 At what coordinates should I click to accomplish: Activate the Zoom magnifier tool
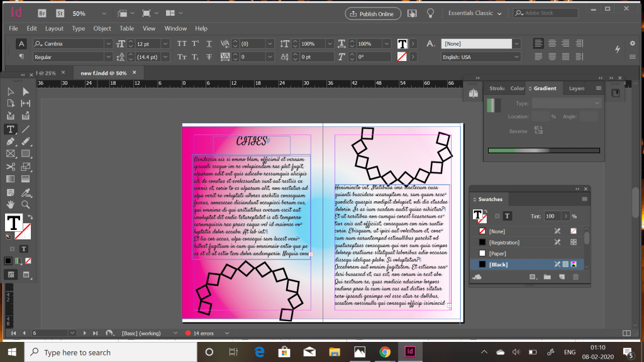coord(26,204)
